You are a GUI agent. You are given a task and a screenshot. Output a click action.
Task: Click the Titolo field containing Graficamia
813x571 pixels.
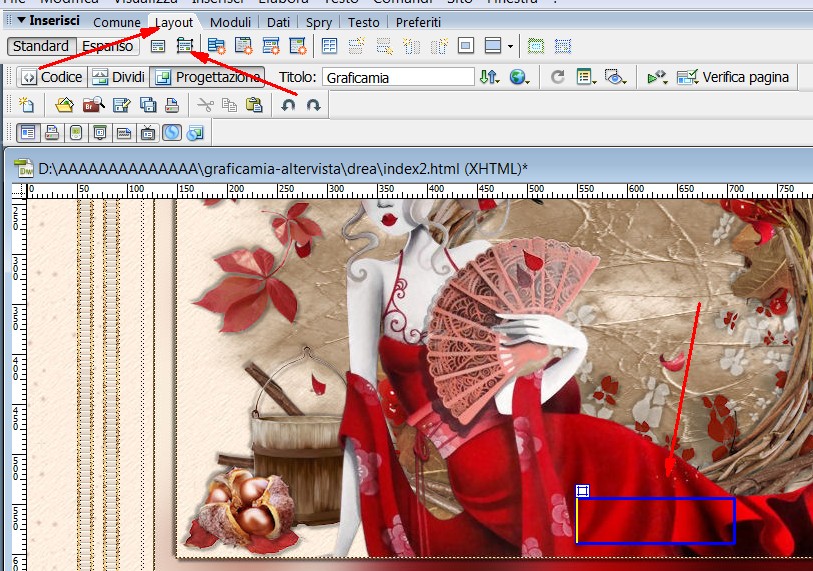[x=398, y=77]
